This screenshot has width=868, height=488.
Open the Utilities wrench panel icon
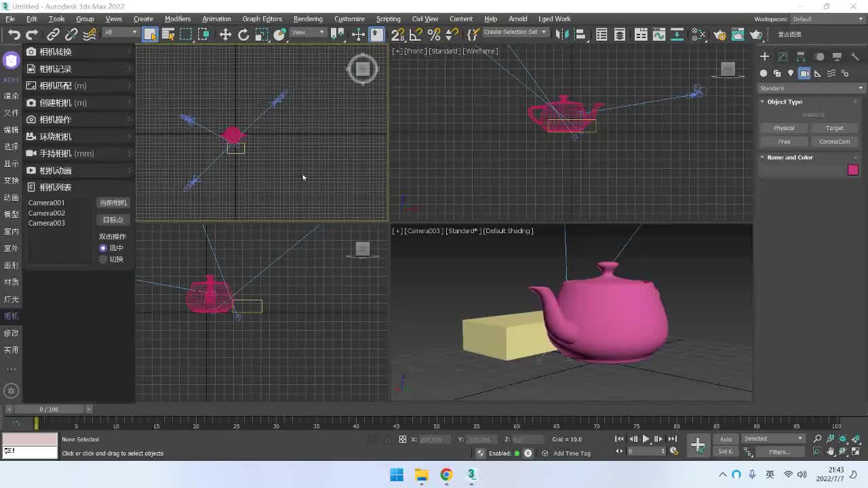(855, 57)
